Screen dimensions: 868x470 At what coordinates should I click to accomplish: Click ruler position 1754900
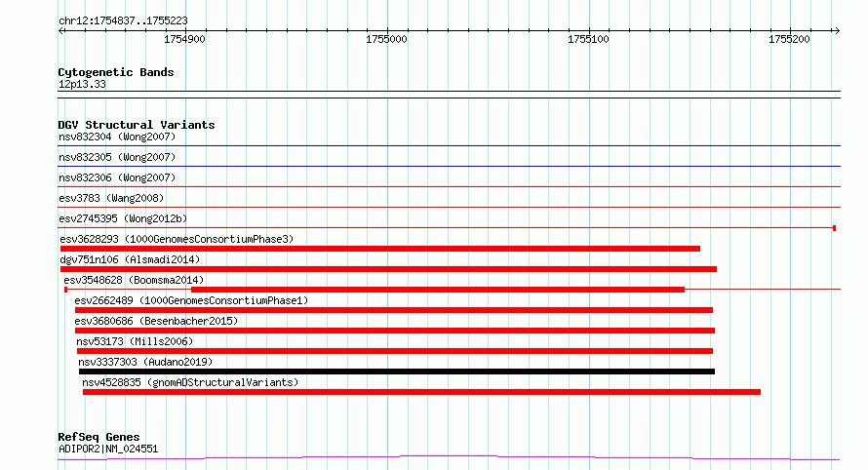[x=184, y=39]
